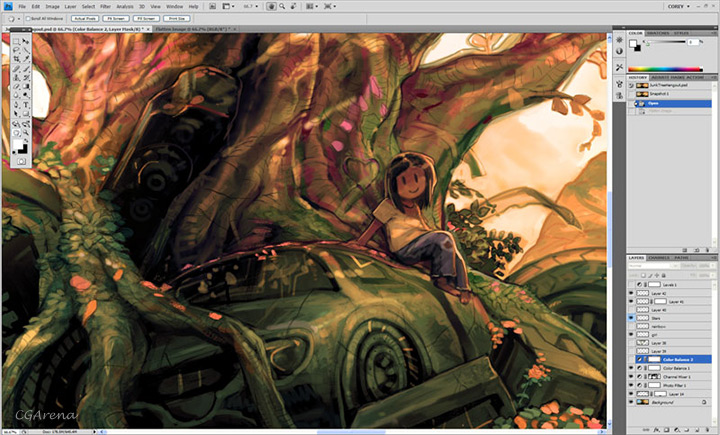
Task: Select the Snapshot 1 history entry
Action: 669,94
